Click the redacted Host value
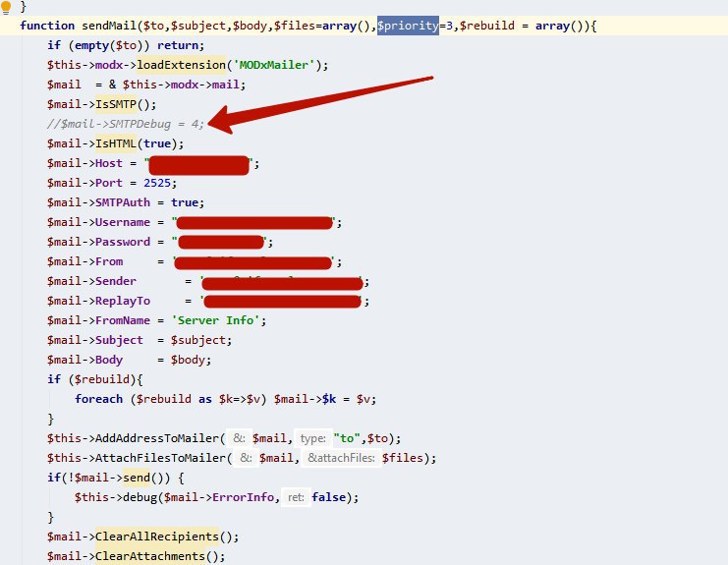728x565 pixels. (x=198, y=165)
